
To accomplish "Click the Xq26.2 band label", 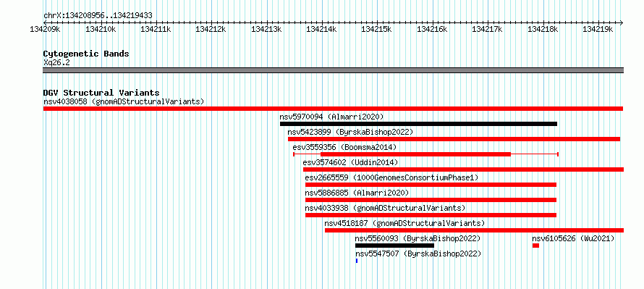I will click(56, 63).
